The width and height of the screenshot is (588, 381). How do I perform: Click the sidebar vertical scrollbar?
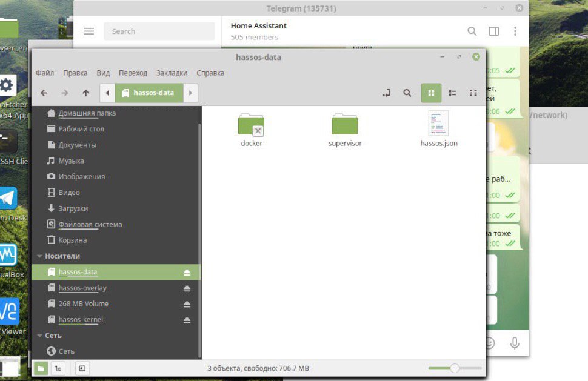199,240
